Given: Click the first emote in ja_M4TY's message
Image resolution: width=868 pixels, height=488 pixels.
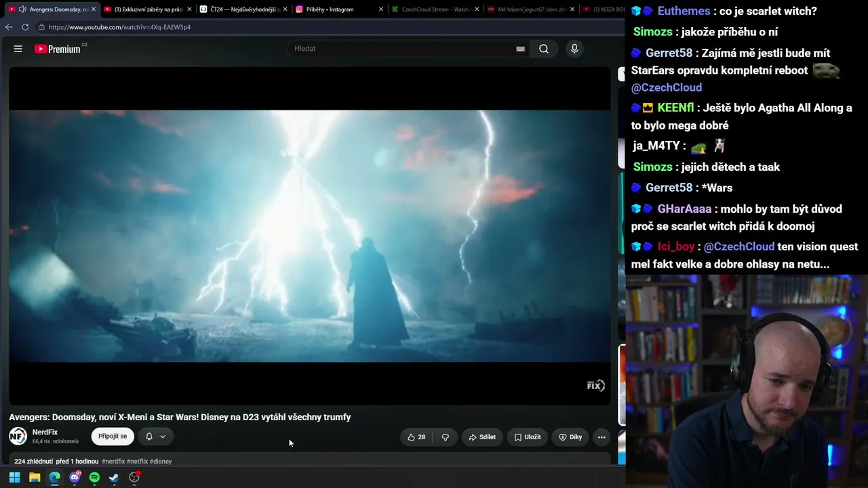Looking at the screenshot, I should (x=698, y=146).
